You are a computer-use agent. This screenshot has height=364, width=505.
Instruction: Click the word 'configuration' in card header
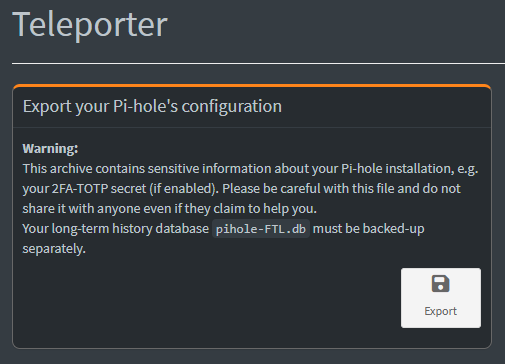pyautogui.click(x=232, y=106)
